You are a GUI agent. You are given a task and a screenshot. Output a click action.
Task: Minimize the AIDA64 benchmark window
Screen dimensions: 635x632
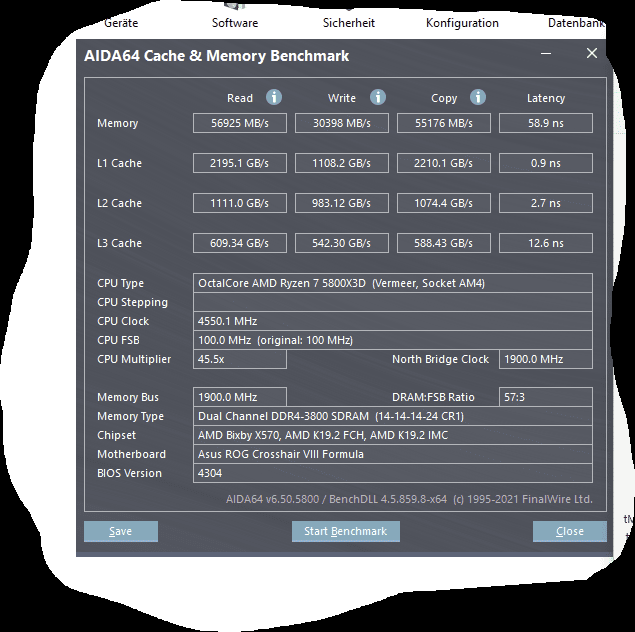click(x=546, y=53)
